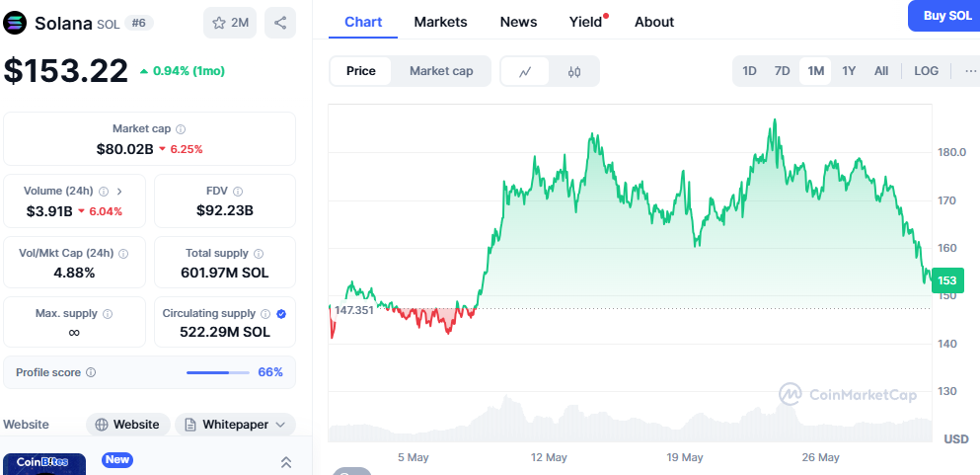Toggle LOG scale on chart
The height and width of the screenshot is (475, 980).
pos(927,71)
